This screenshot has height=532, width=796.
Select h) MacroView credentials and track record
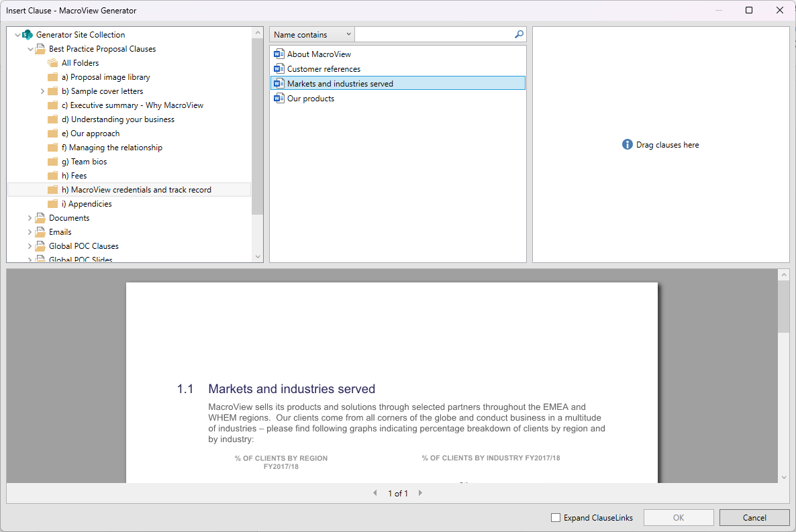(130, 190)
